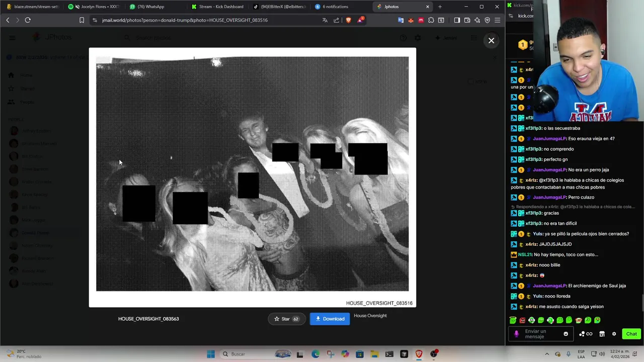
Task: Click the 'Respondiendo a x4riz' reply reference
Action: click(x=574, y=207)
